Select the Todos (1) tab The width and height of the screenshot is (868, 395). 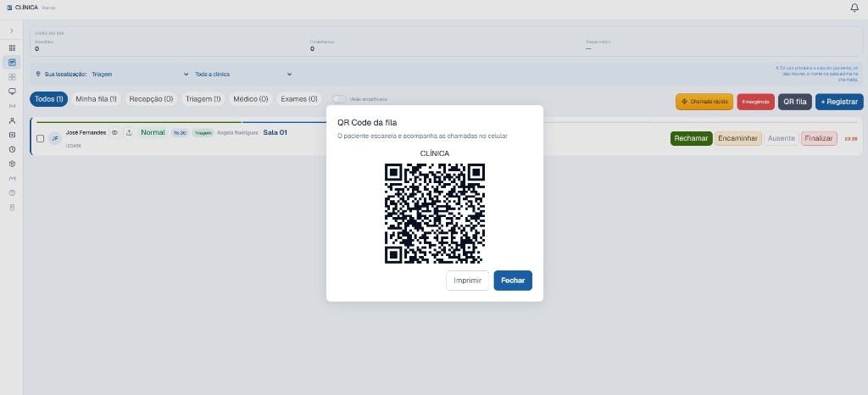click(48, 99)
